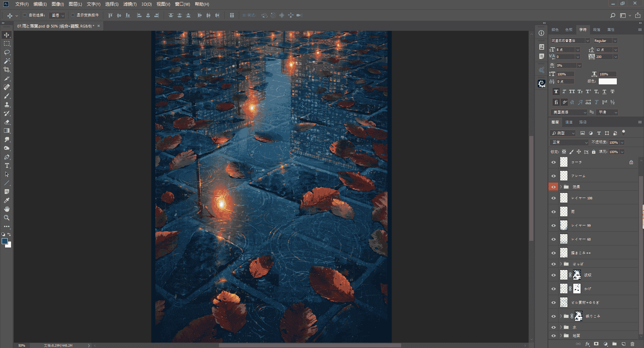Screen dimensions: 644x348
Task: Select the Rectangular Marquee tool
Action: (7, 44)
